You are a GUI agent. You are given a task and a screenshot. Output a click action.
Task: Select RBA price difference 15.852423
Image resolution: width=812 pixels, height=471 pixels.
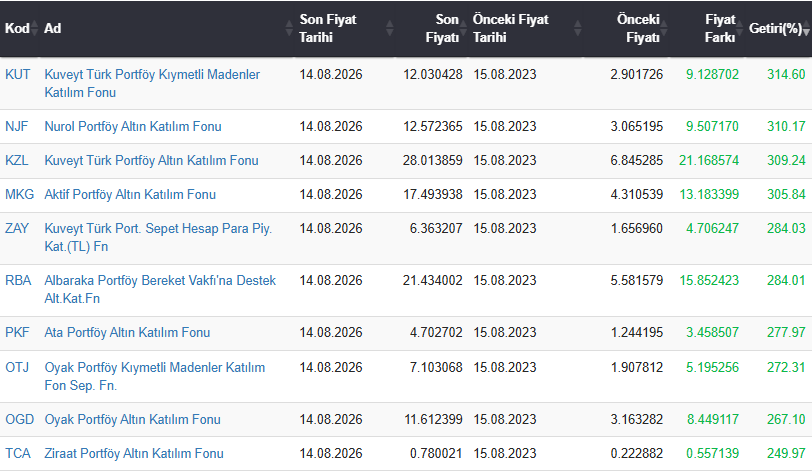pyautogui.click(x=709, y=281)
